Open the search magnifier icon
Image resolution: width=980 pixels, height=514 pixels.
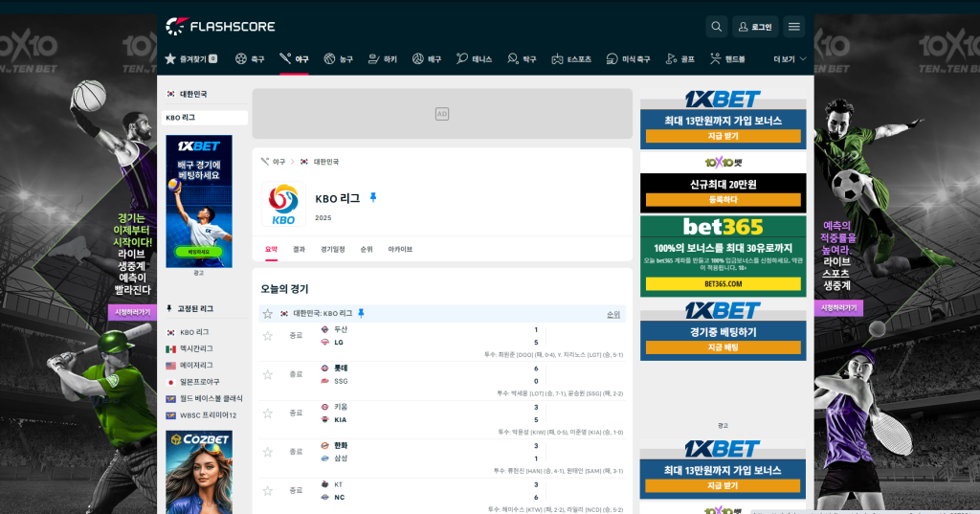pos(716,27)
